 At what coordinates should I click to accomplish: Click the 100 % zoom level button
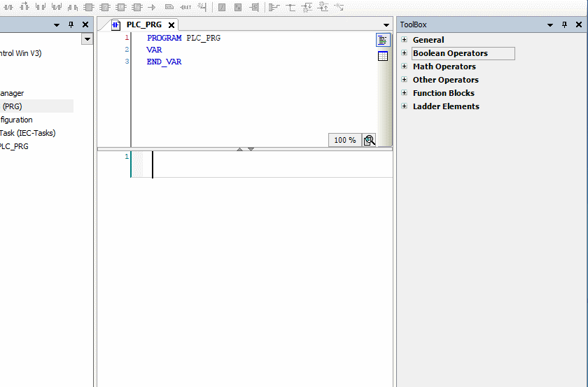pos(344,140)
